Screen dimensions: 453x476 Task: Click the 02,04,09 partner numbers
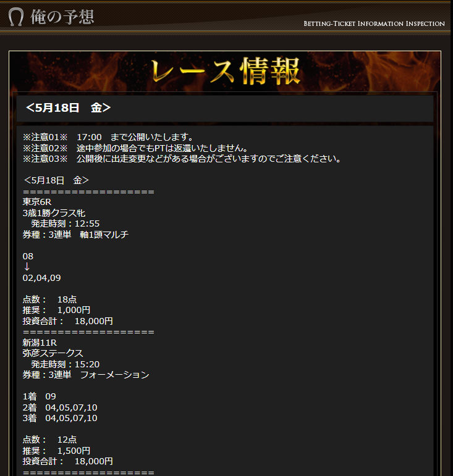click(41, 278)
